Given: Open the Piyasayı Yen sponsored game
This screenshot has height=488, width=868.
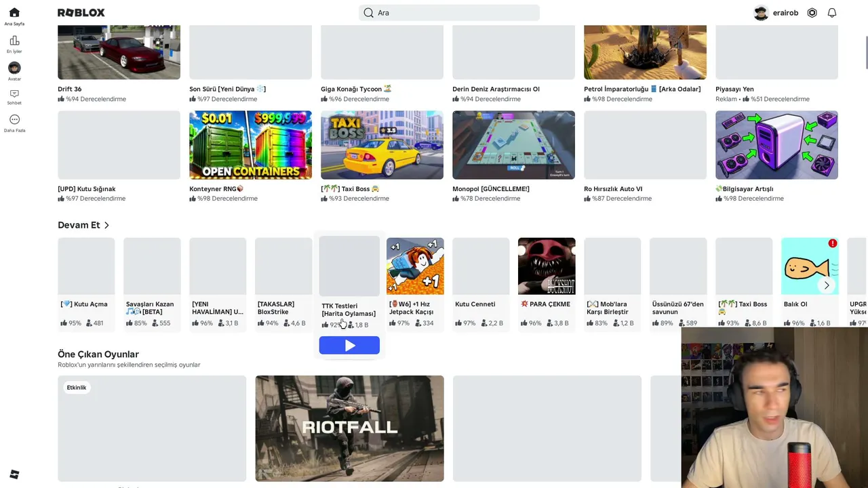Looking at the screenshot, I should [776, 64].
